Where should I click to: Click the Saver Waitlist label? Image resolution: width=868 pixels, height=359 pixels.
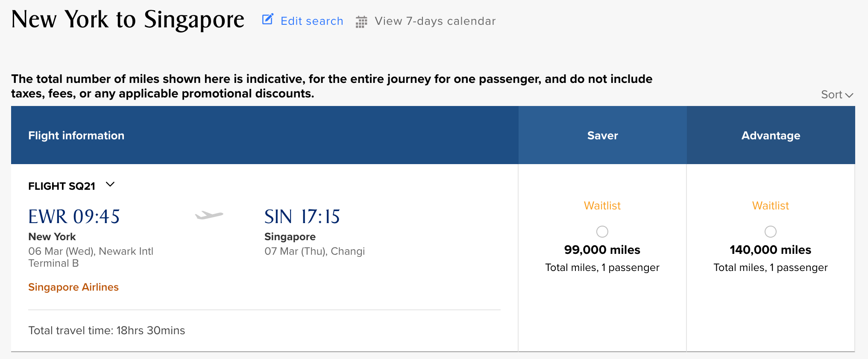tap(602, 206)
